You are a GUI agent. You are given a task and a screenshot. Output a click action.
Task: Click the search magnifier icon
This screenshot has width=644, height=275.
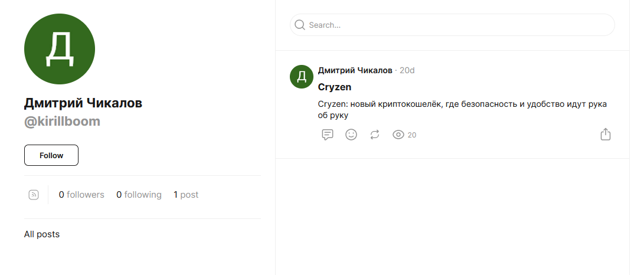click(300, 25)
